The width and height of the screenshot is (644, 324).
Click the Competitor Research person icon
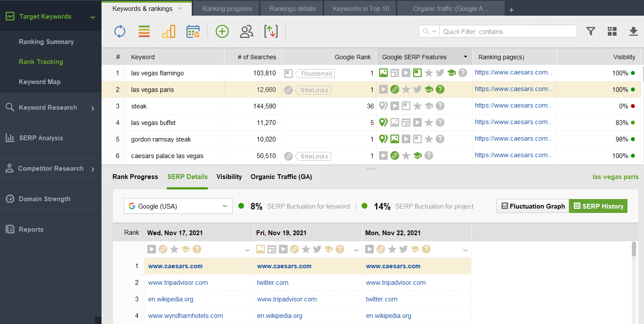10,169
